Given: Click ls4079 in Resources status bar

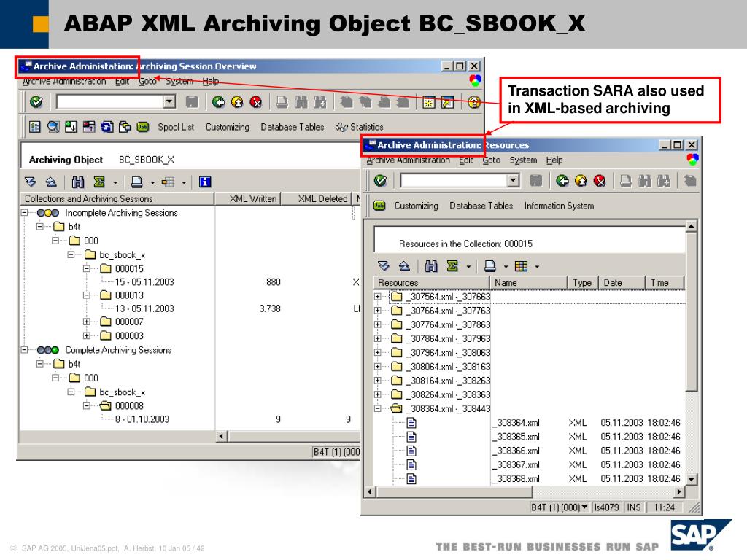Looking at the screenshot, I should click(606, 507).
